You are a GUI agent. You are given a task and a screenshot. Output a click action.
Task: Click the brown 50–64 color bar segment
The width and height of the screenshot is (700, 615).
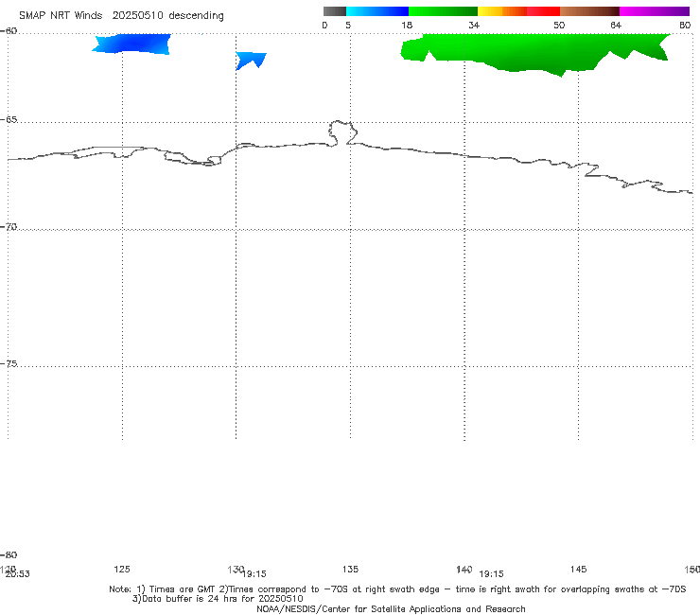pos(589,11)
